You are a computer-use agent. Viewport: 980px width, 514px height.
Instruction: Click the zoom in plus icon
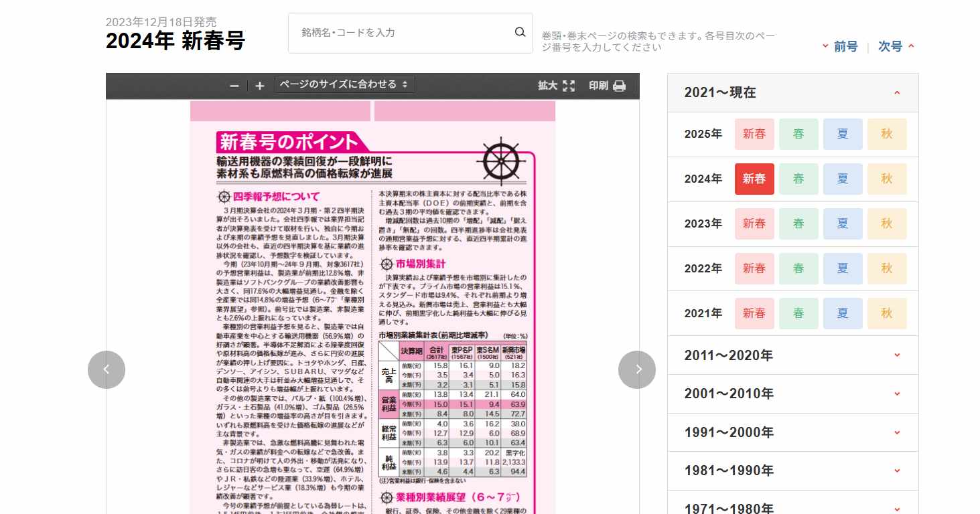pos(259,86)
